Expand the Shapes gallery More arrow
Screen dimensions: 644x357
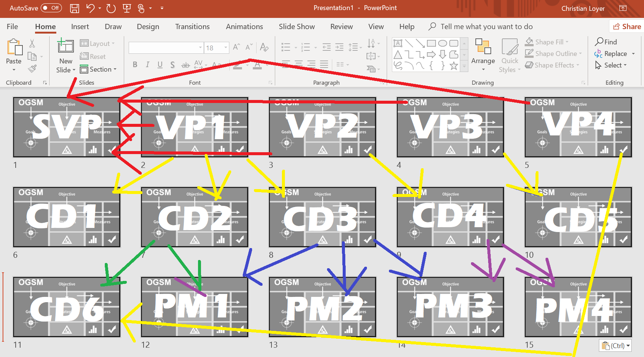[464, 66]
